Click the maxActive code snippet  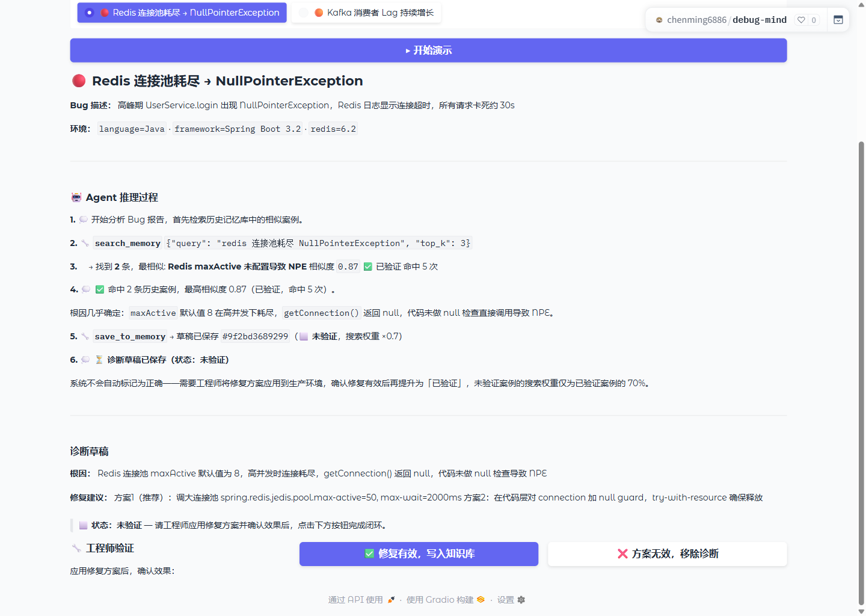153,313
